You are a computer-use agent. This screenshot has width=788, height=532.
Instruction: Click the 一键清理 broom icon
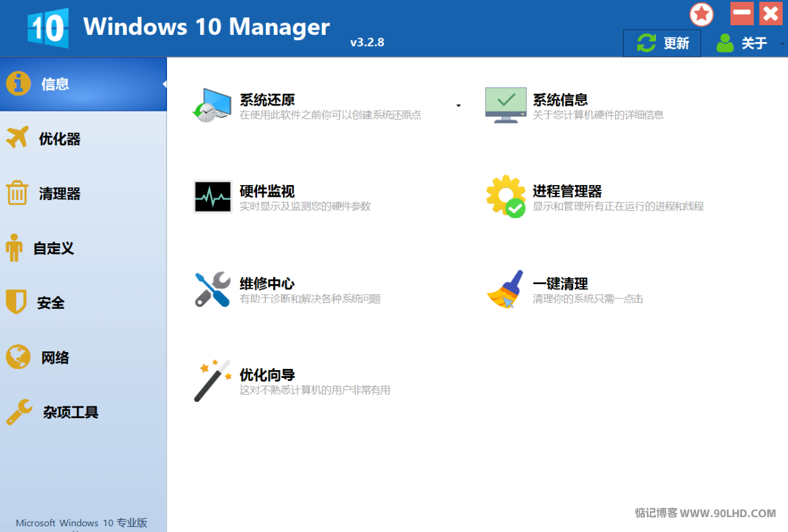point(506,289)
